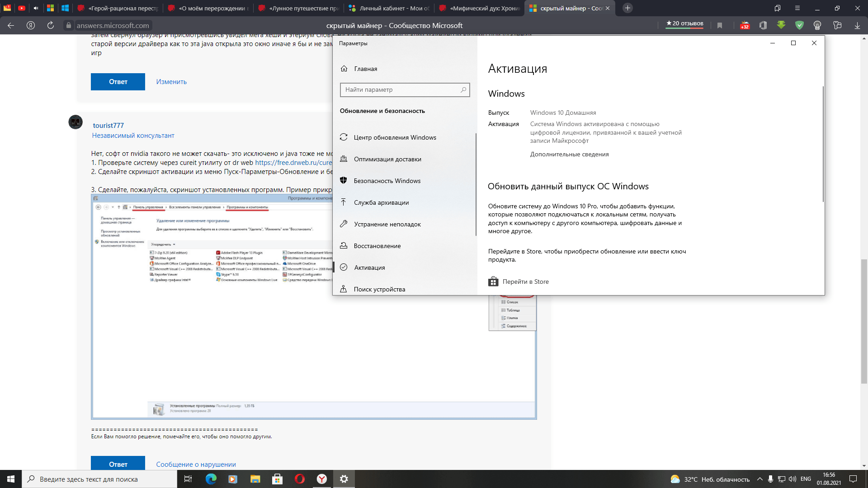Switch to the «Лунное путешествие» tab
Screen dimensions: 868x488
[x=298, y=8]
